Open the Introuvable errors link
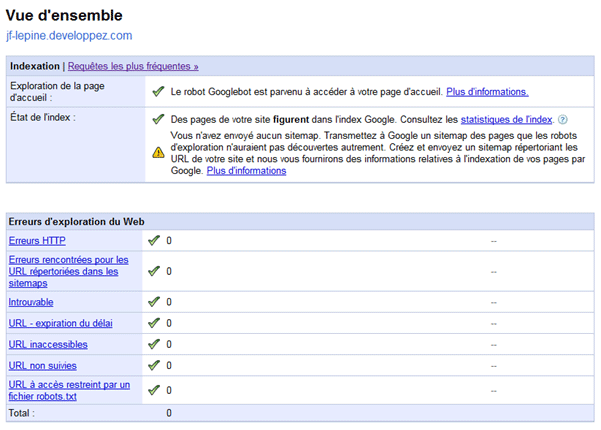601x430 pixels. pos(31,302)
